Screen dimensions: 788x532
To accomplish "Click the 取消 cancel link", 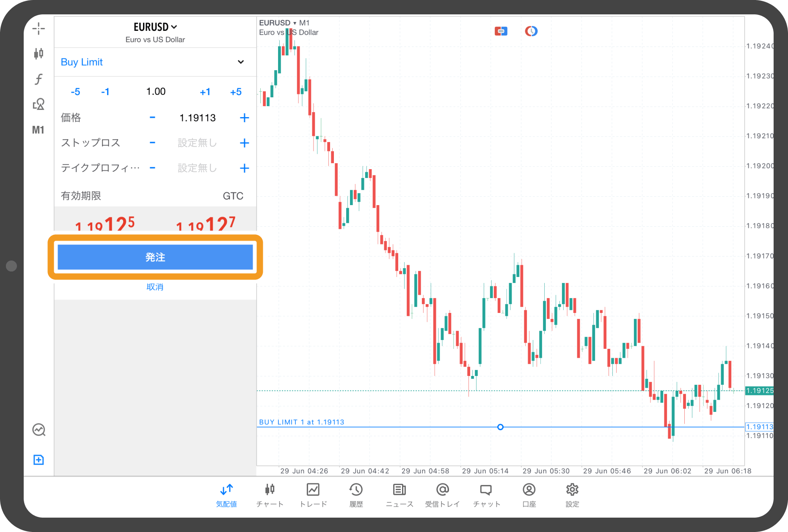I will [x=155, y=287].
